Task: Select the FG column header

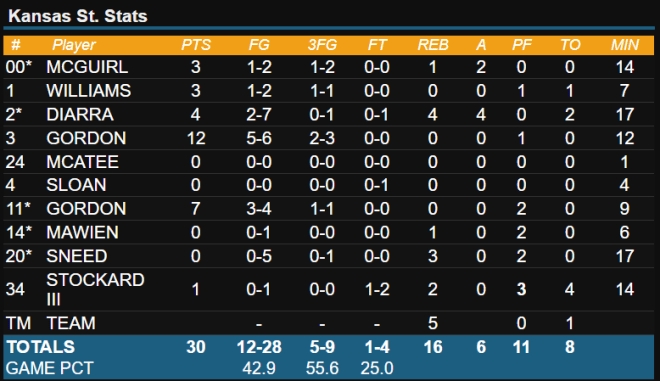Action: 259,45
